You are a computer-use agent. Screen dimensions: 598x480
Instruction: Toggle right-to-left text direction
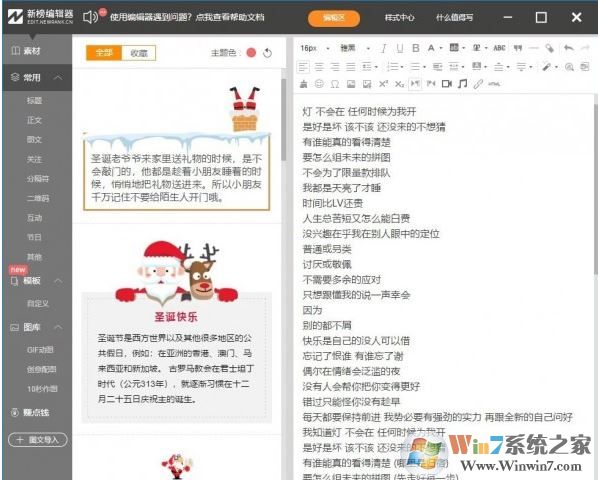point(431,84)
